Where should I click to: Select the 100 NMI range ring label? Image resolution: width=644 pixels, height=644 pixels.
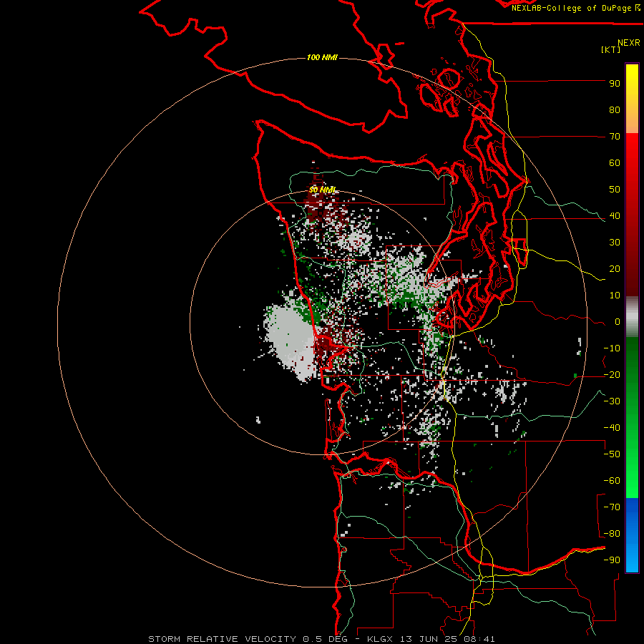322,57
